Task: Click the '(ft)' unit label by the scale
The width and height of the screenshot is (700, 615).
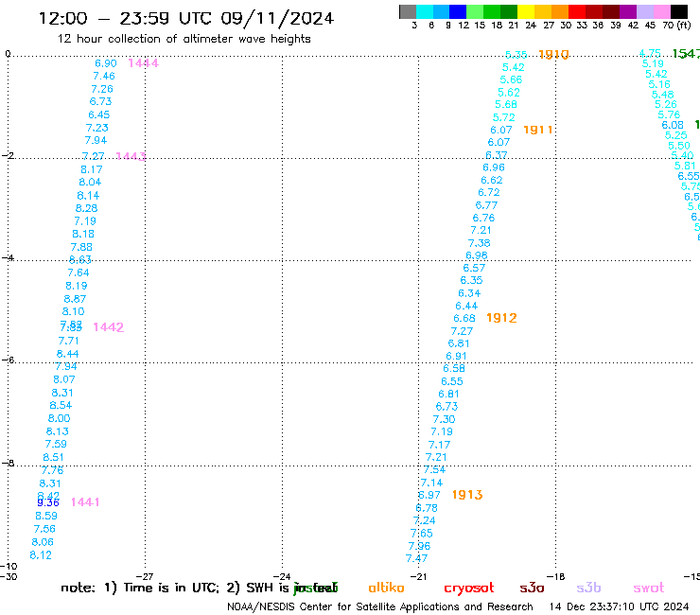Action: tap(684, 25)
